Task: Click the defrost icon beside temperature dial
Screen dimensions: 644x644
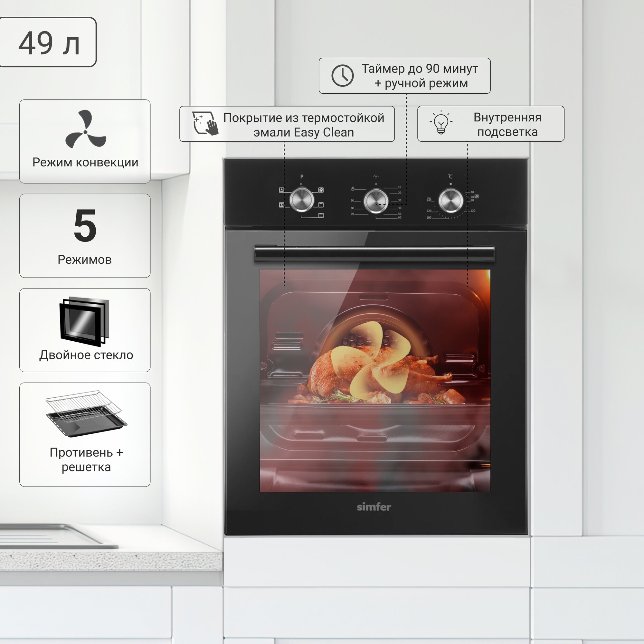Action: [x=477, y=197]
